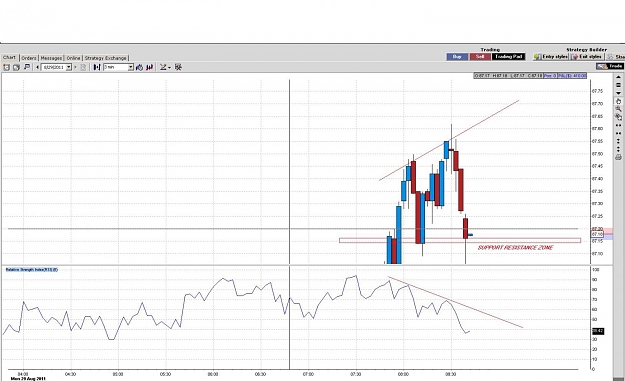
Task: Click the up arrow at top of right tool strip
Action: click(619, 77)
